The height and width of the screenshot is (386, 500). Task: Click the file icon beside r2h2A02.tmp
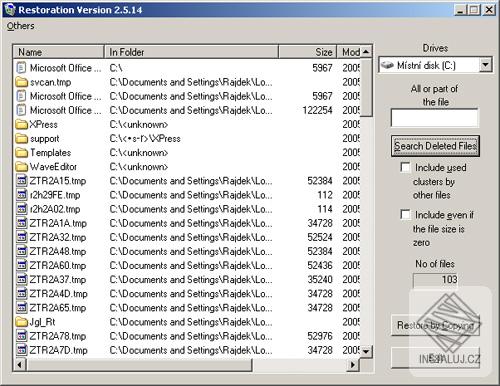pos(21,209)
